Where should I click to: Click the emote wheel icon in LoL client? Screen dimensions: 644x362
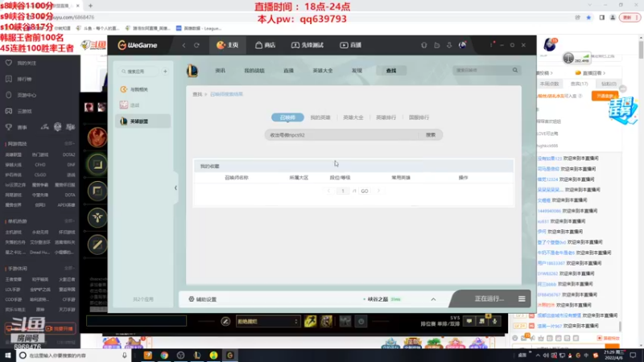pyautogui.click(x=361, y=321)
